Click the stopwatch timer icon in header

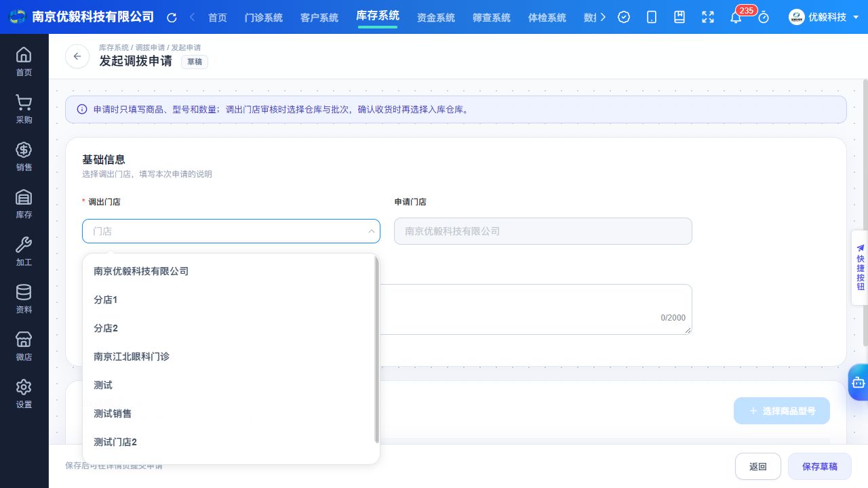[764, 18]
